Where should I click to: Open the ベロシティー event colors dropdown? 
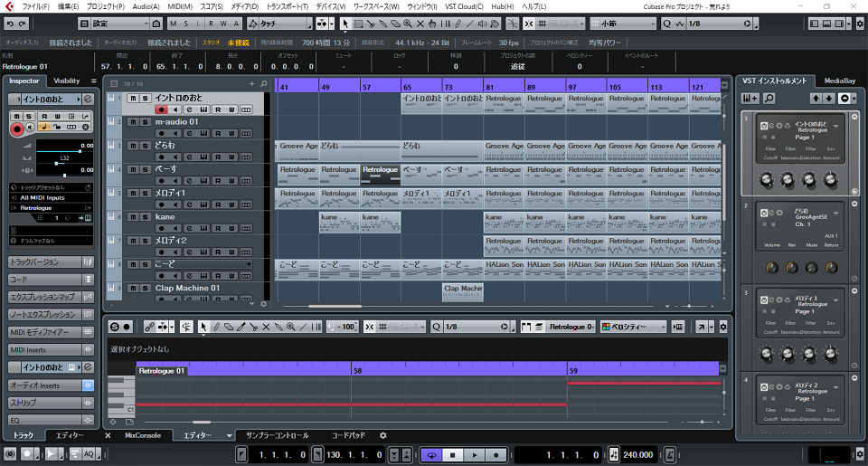click(633, 327)
